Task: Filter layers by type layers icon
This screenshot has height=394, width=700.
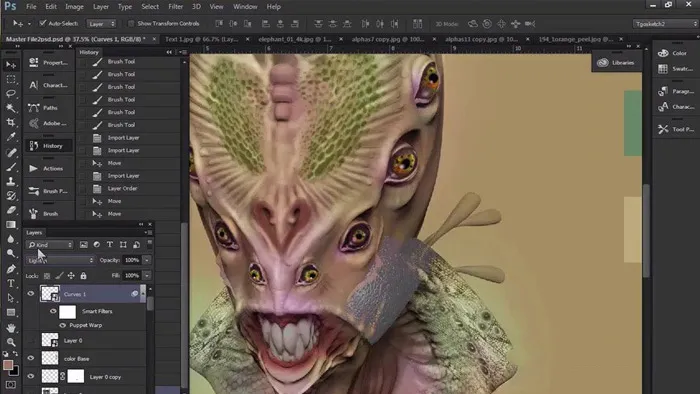Action: click(x=109, y=245)
